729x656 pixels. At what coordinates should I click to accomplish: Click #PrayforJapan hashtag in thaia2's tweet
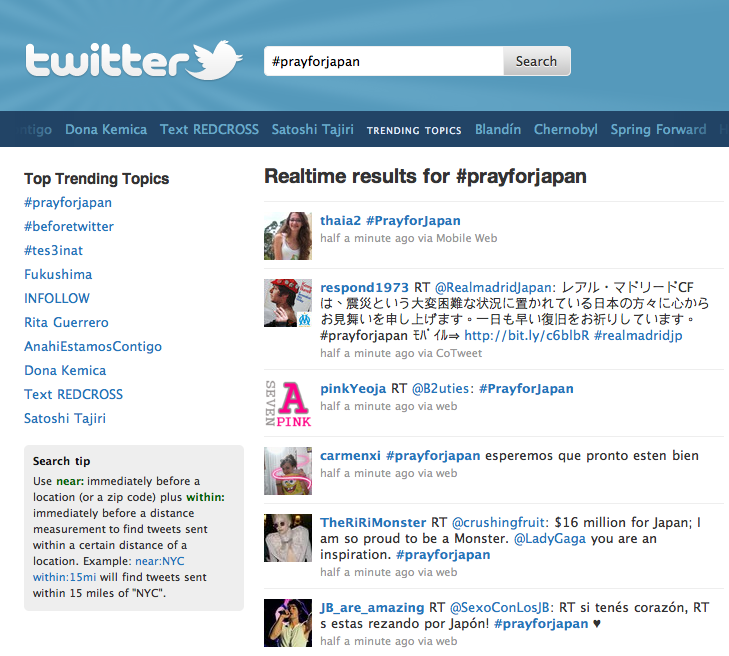point(413,221)
